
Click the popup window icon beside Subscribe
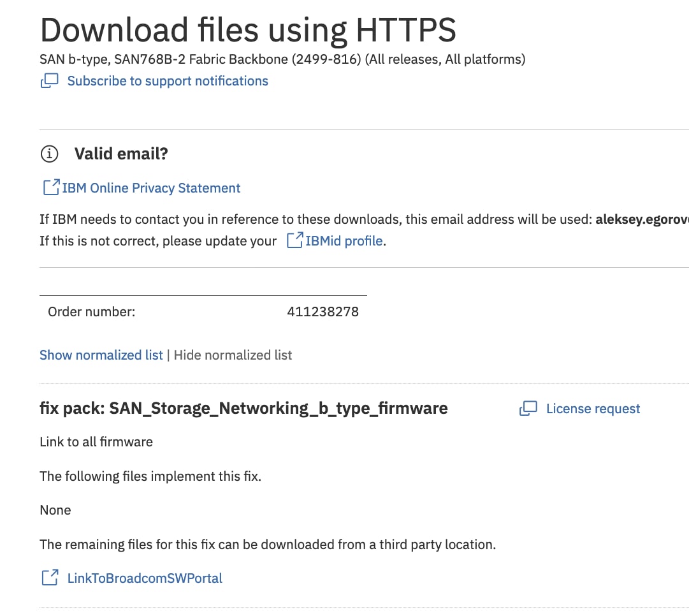[49, 81]
